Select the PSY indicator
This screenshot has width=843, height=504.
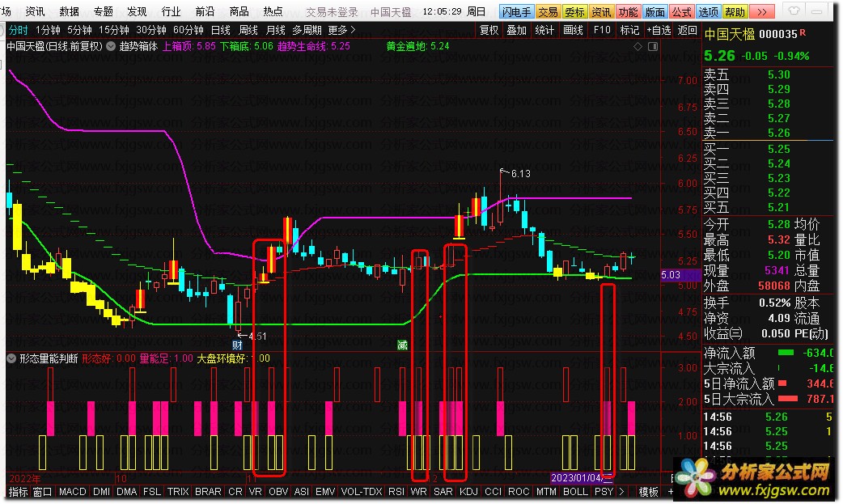pos(604,492)
